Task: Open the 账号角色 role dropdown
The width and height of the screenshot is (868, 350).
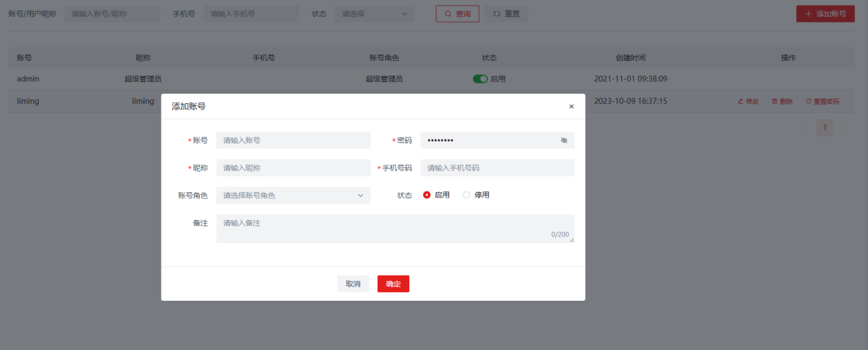Action: 293,196
